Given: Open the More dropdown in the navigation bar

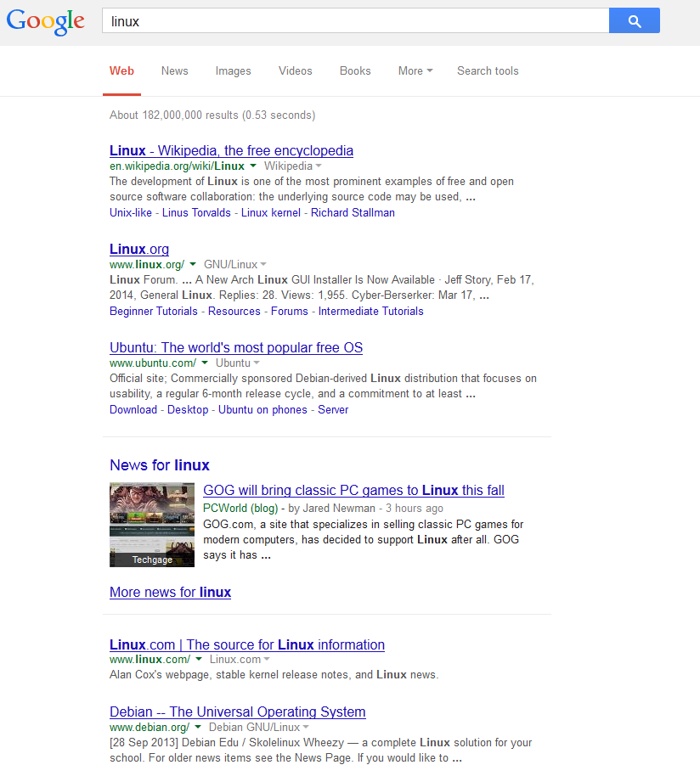Looking at the screenshot, I should pos(414,71).
